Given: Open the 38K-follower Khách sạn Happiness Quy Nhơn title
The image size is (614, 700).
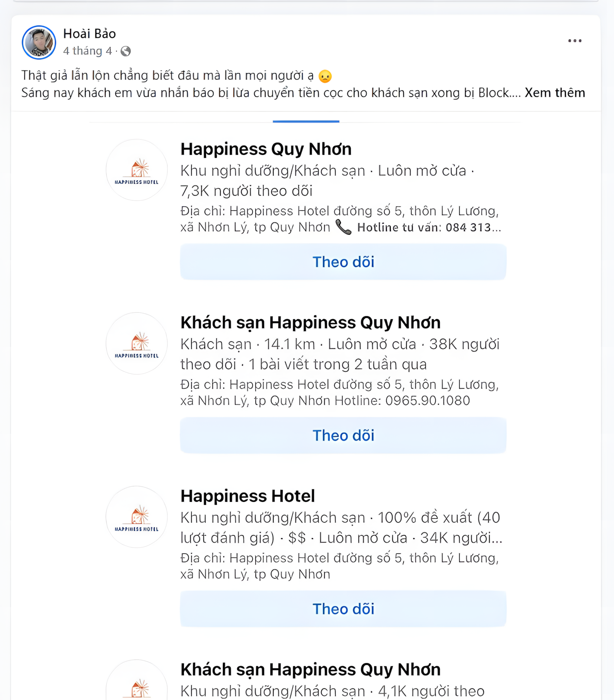Looking at the screenshot, I should pyautogui.click(x=310, y=323).
